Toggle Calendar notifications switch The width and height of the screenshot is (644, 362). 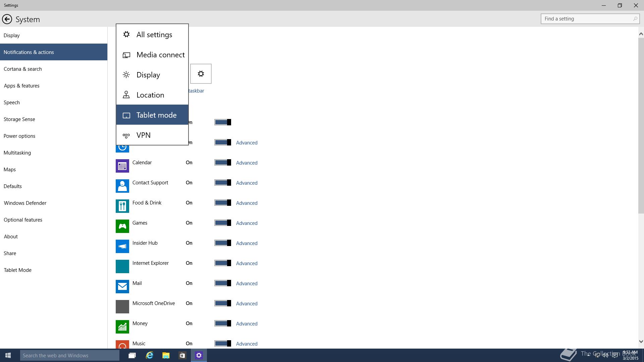click(x=223, y=163)
